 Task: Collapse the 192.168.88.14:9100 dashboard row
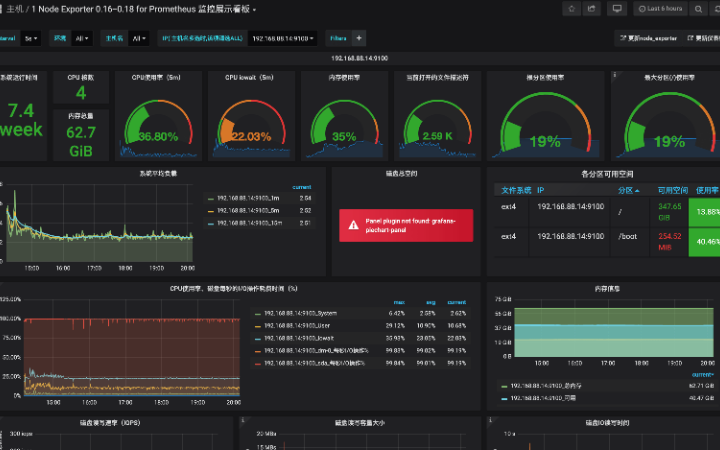tap(360, 58)
